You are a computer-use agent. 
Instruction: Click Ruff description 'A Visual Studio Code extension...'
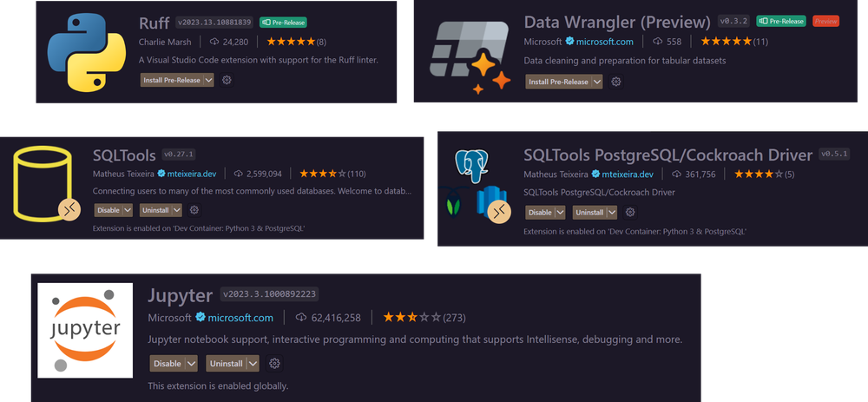pyautogui.click(x=259, y=59)
